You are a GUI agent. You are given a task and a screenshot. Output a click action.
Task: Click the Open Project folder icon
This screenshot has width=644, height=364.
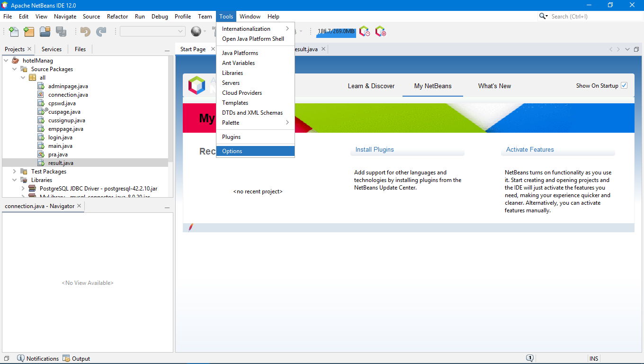click(45, 32)
